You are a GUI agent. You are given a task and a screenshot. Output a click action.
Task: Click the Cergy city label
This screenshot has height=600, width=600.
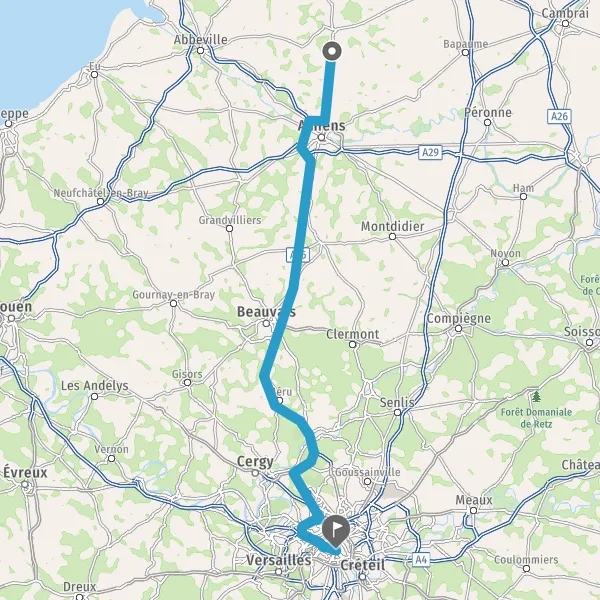pyautogui.click(x=255, y=461)
